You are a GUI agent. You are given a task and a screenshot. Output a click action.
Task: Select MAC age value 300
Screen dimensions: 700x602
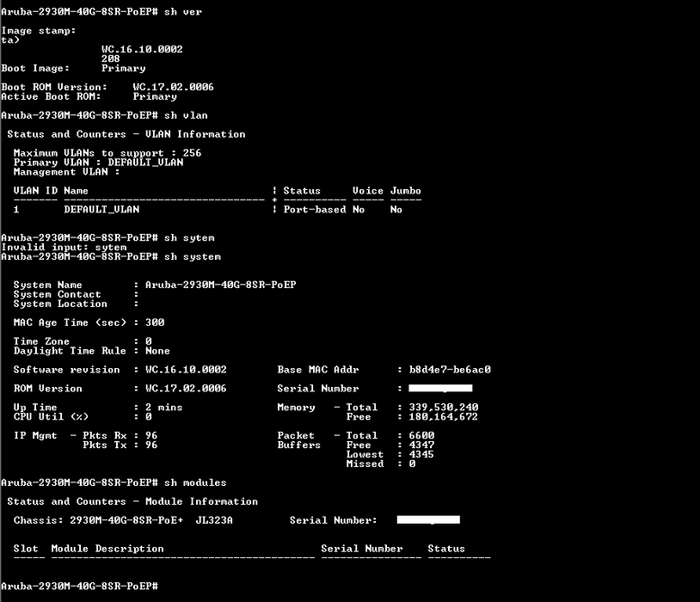point(155,322)
